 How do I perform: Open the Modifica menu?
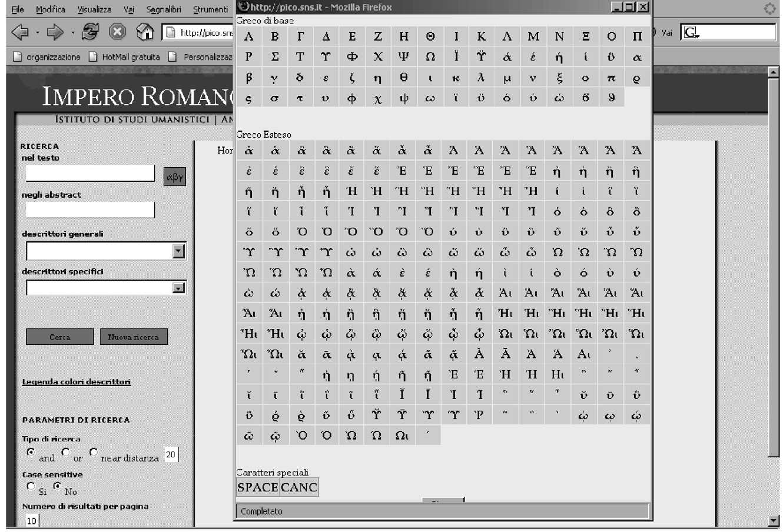click(x=51, y=9)
